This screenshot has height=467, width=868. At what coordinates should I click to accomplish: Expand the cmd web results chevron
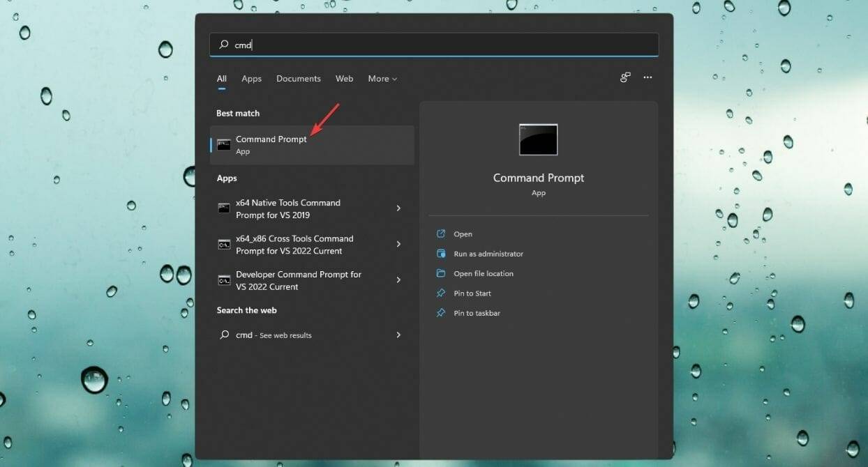tap(398, 335)
